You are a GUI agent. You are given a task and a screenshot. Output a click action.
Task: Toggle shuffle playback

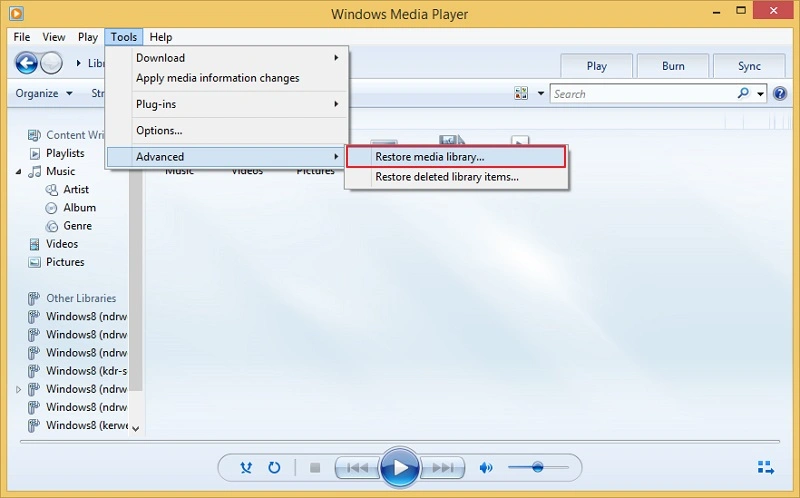246,467
